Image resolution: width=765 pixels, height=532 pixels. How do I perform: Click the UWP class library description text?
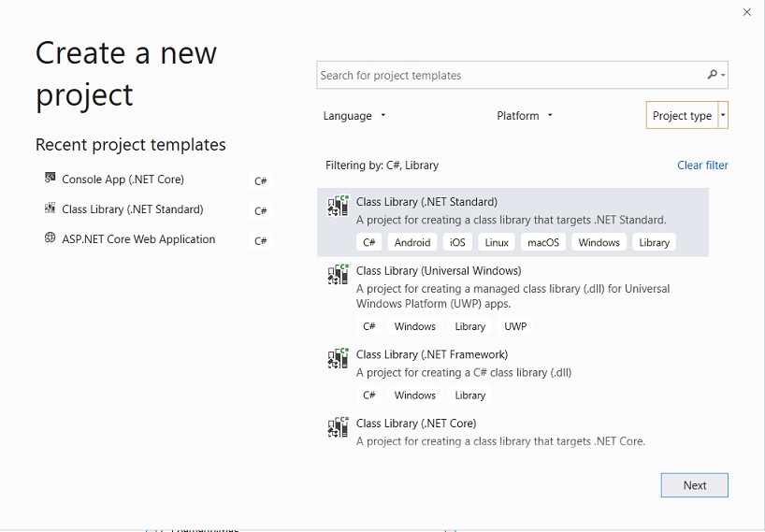[512, 296]
